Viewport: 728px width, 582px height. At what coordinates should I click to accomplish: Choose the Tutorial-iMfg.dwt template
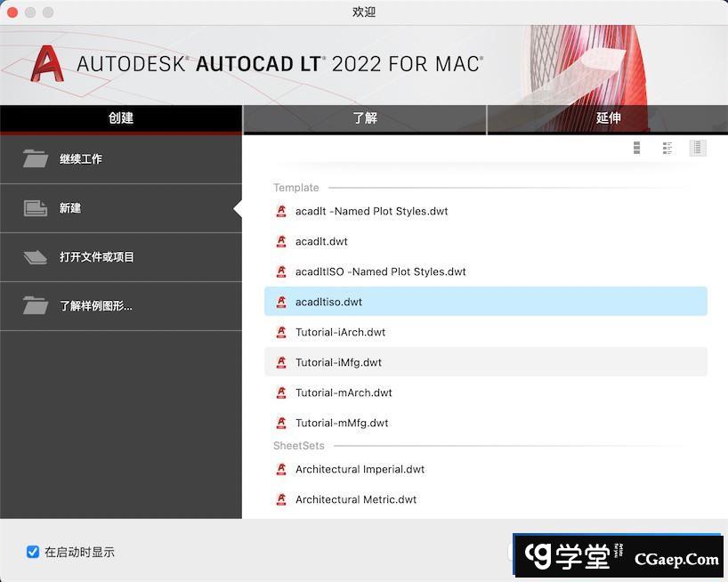[x=339, y=363]
